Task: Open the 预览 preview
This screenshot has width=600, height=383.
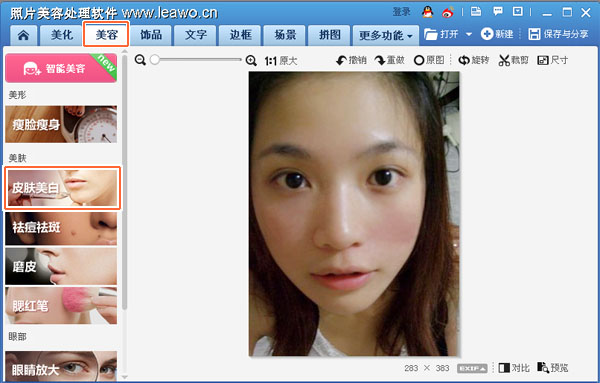Action: 553,368
